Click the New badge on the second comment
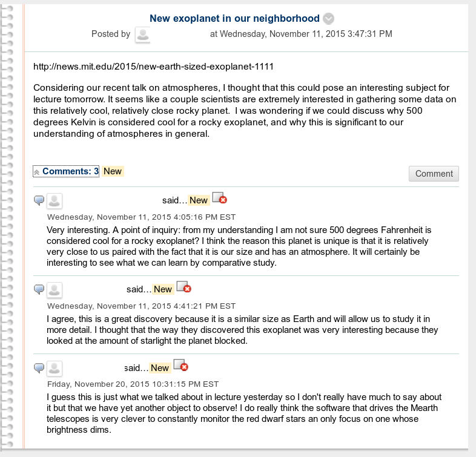Image resolution: width=476 pixels, height=457 pixels. click(163, 289)
